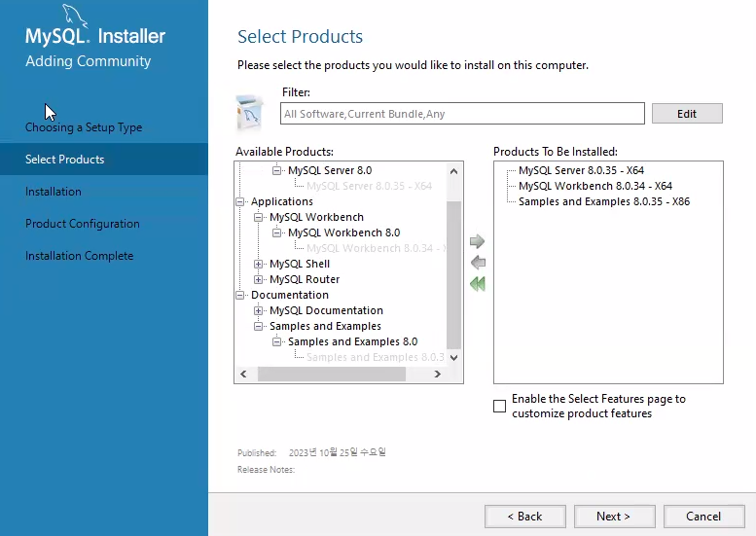Viewport: 756px width, 536px height.
Task: Select Samples and Examples 8.0.35 - X86 entry
Action: 604,201
